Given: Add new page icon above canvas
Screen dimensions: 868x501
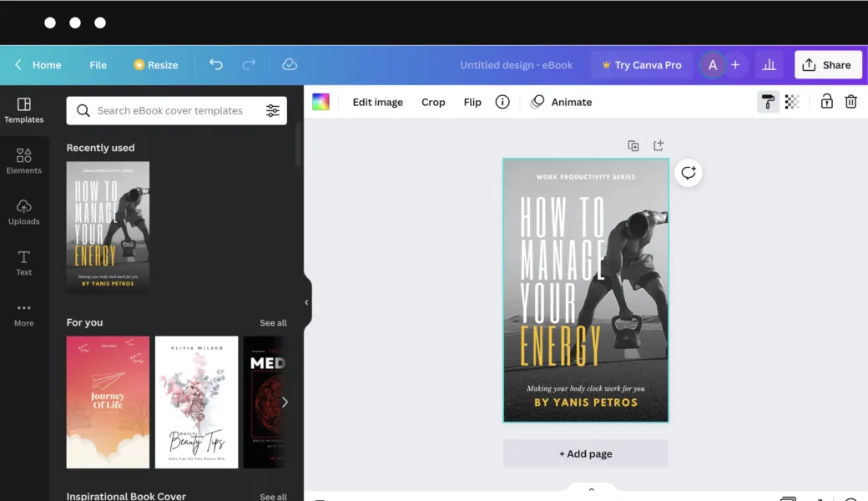Looking at the screenshot, I should [x=659, y=145].
